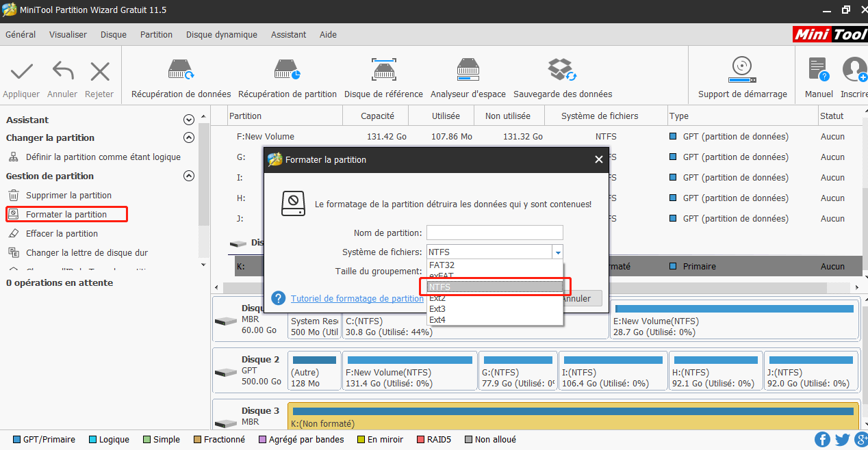Collapse the Gestion de partition section
868x450 pixels.
(x=189, y=176)
